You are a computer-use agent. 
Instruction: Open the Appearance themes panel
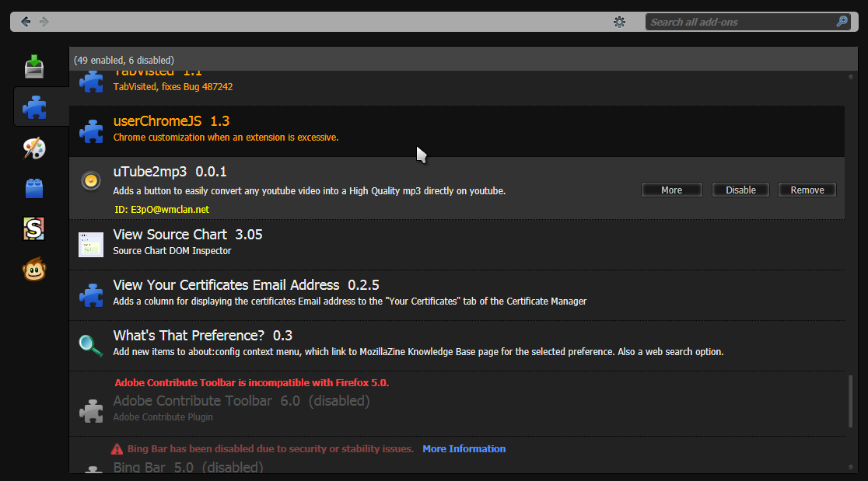click(x=33, y=148)
